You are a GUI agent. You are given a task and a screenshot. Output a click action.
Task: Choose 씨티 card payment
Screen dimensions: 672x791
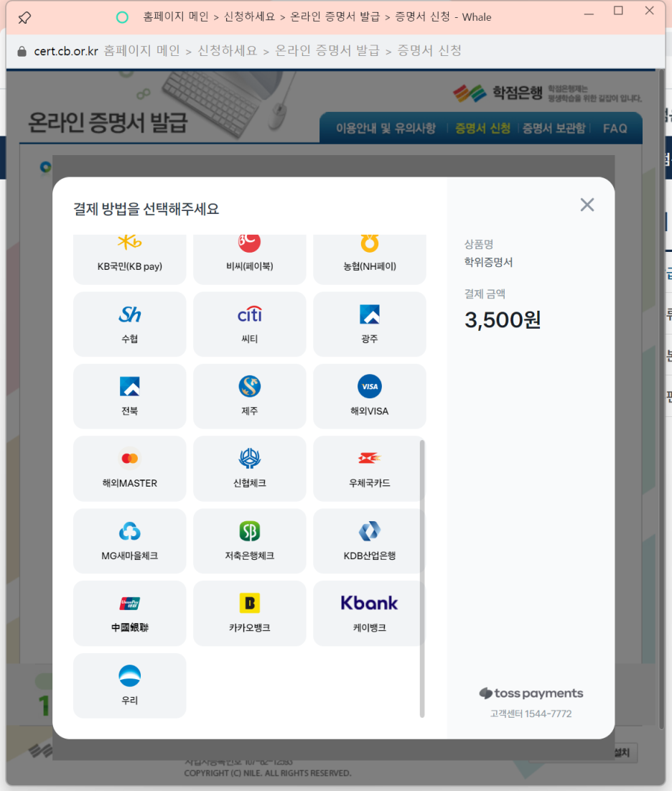pyautogui.click(x=250, y=324)
